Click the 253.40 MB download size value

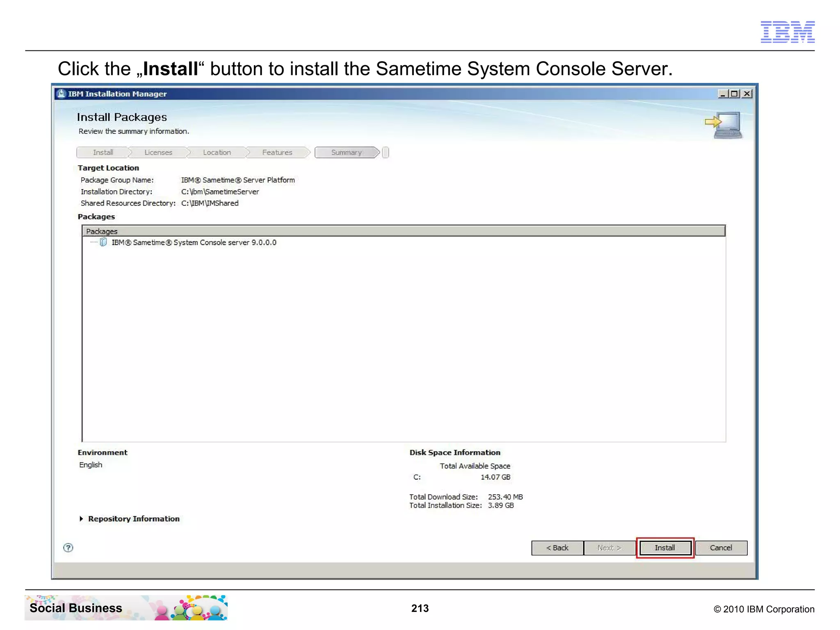[x=505, y=497]
